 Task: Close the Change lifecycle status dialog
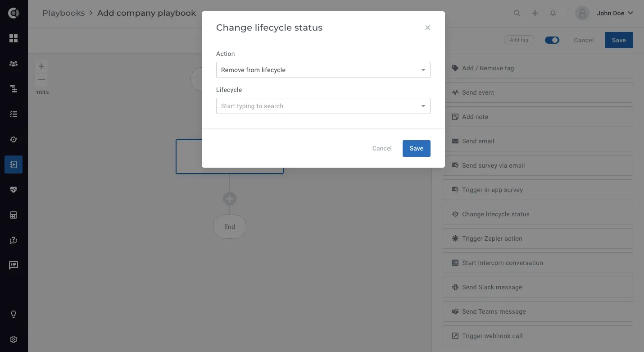point(427,27)
